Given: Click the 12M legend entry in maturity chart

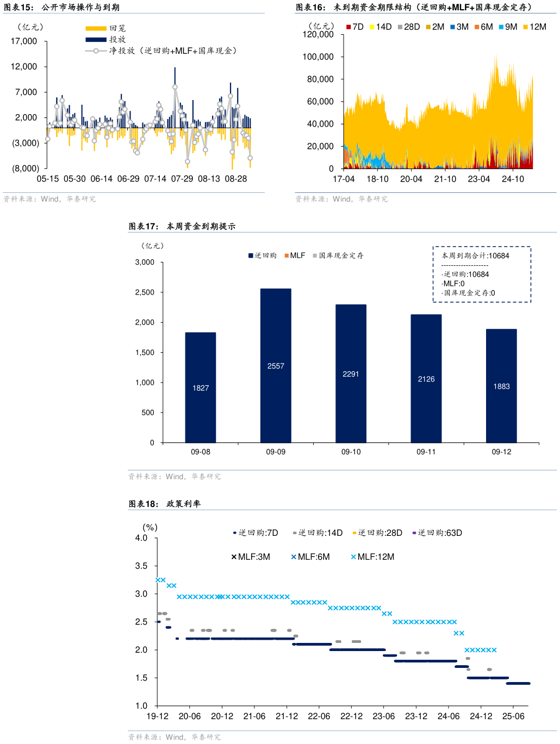Looking at the screenshot, I should pyautogui.click(x=534, y=27).
